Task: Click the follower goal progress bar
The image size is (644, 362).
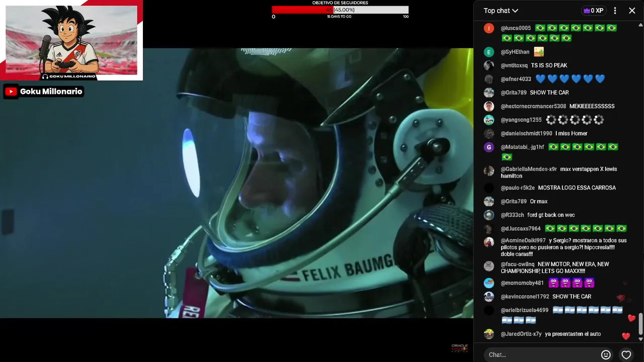Action: click(x=340, y=10)
